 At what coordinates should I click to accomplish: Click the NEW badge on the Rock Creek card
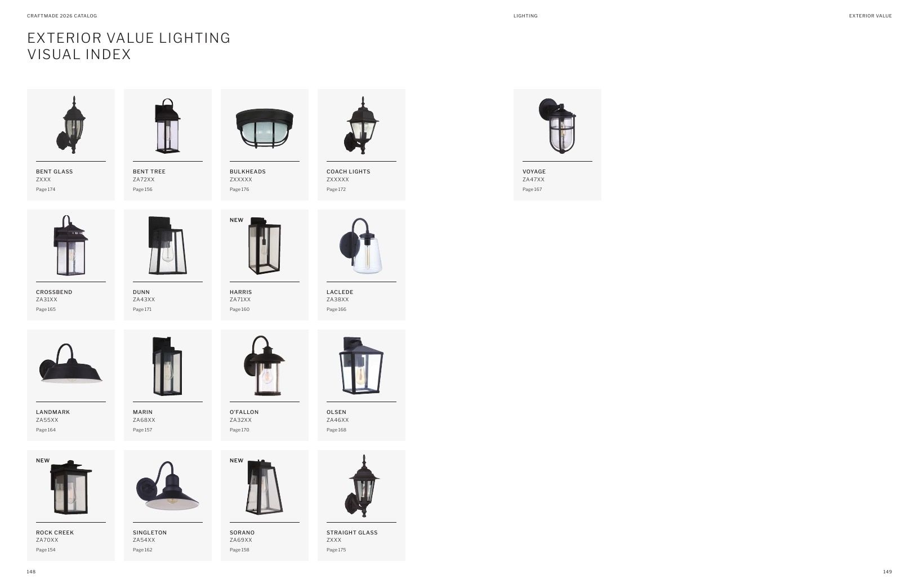(43, 461)
